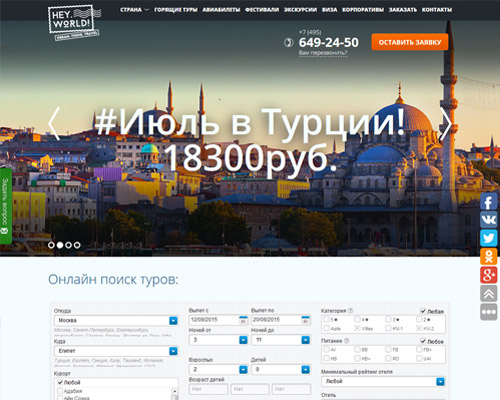
Task: Check the 5-star category checkbox
Action: tap(326, 319)
